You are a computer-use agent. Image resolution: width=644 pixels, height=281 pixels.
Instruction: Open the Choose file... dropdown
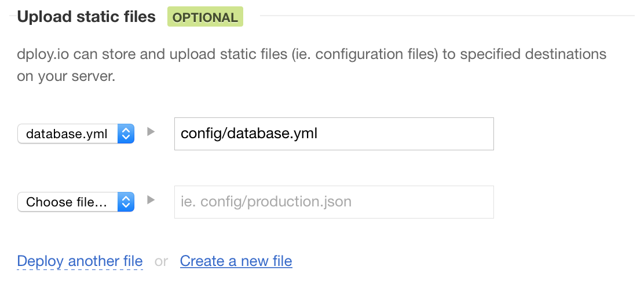(x=76, y=202)
